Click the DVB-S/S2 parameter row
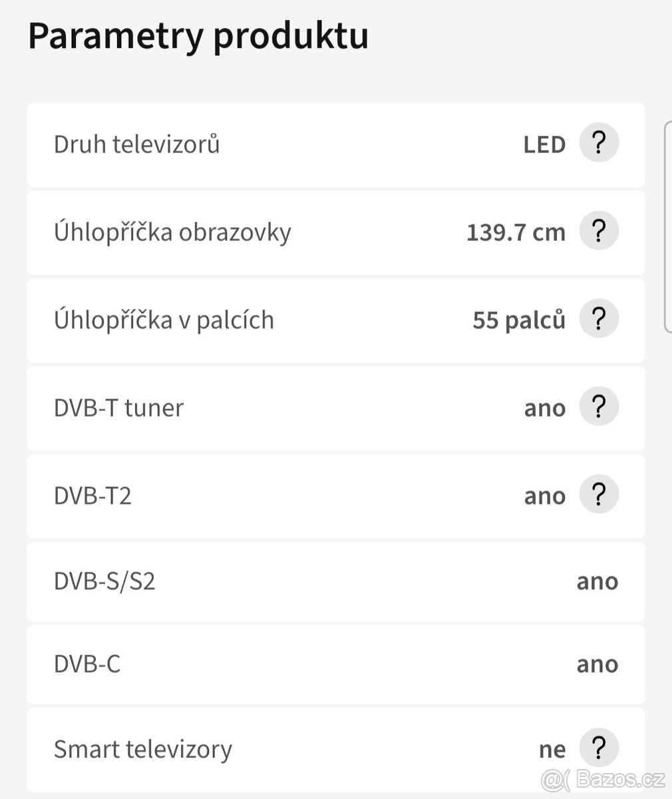Screen dimensions: 672x799 (x=335, y=582)
